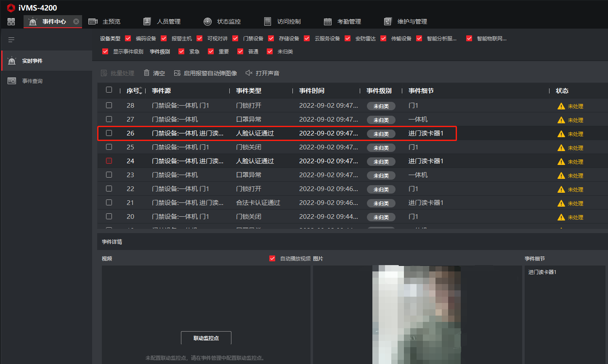Toggle the 未归类 event level checkbox
Viewport: 608px width, 364px height.
point(270,51)
